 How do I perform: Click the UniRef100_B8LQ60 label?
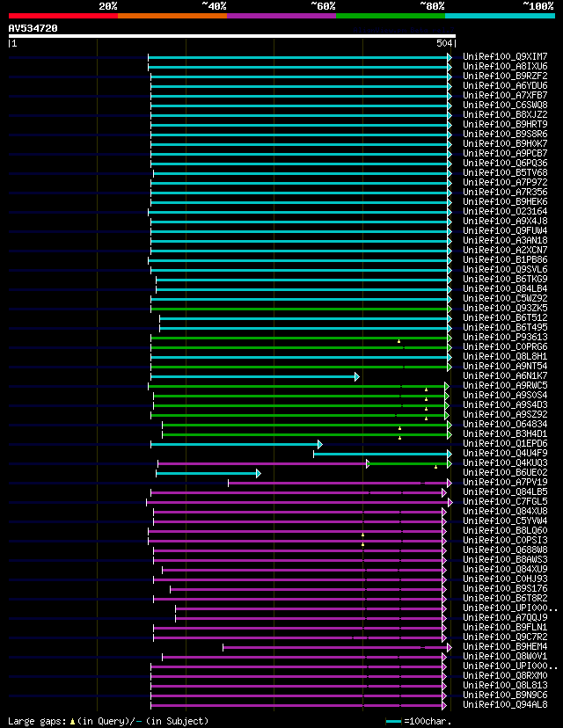505,531
